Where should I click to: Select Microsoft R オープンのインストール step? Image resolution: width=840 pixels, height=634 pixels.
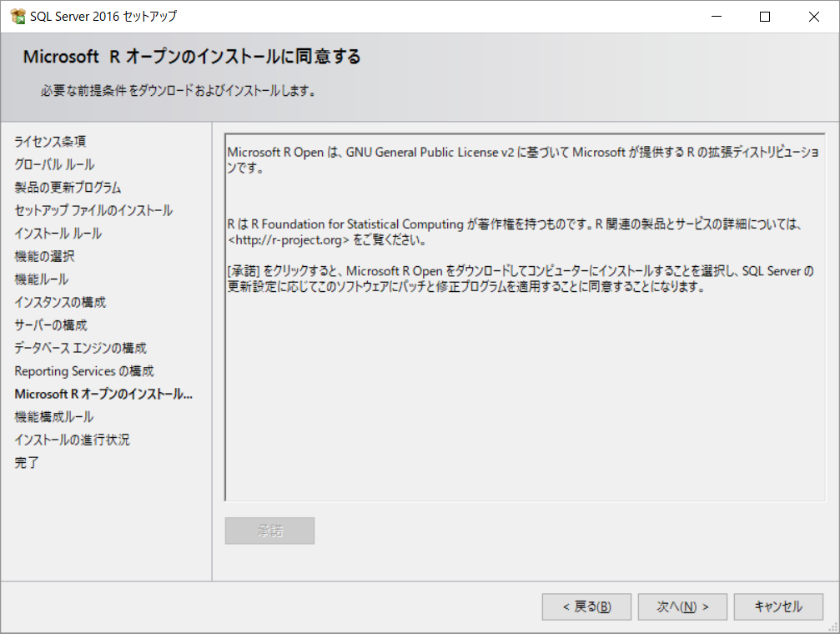[103, 394]
